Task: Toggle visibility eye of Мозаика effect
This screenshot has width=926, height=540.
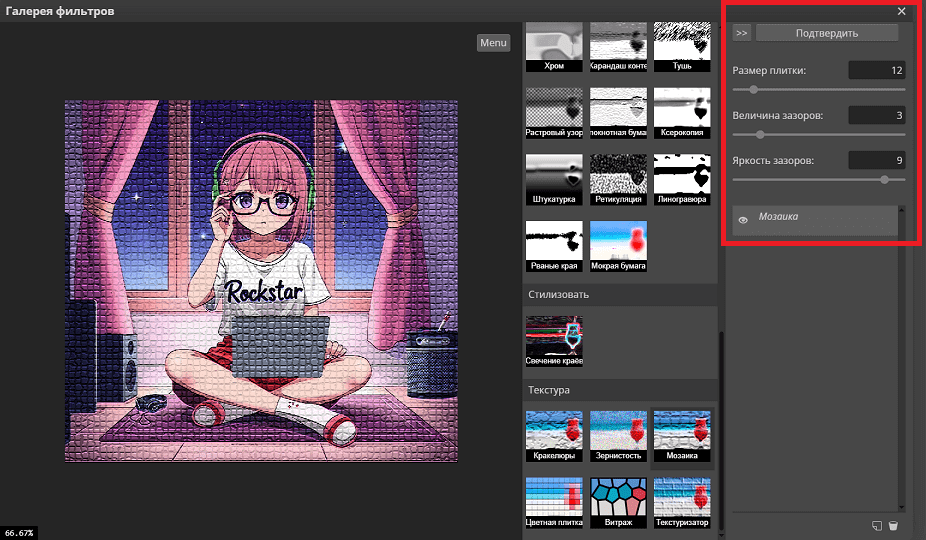Action: coord(743,220)
